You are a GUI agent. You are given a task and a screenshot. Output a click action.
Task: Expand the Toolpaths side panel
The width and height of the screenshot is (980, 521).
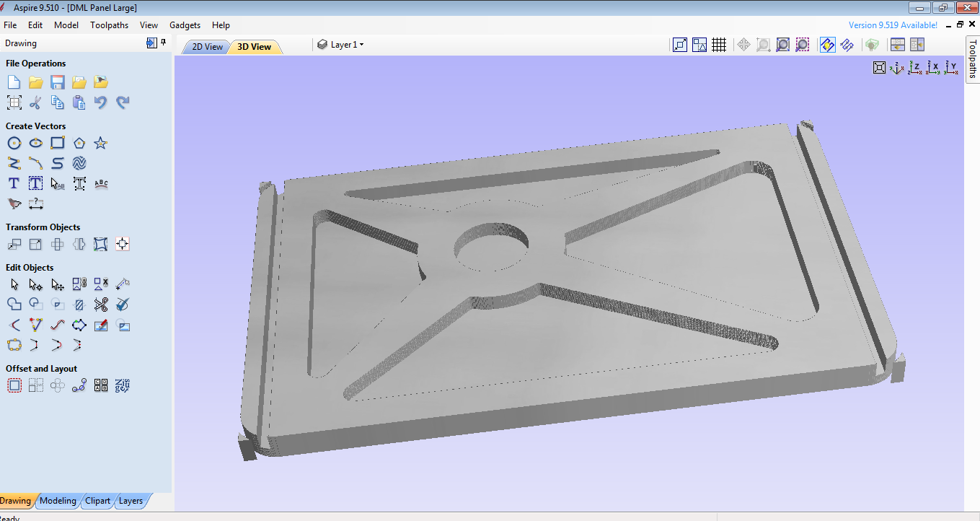point(972,58)
